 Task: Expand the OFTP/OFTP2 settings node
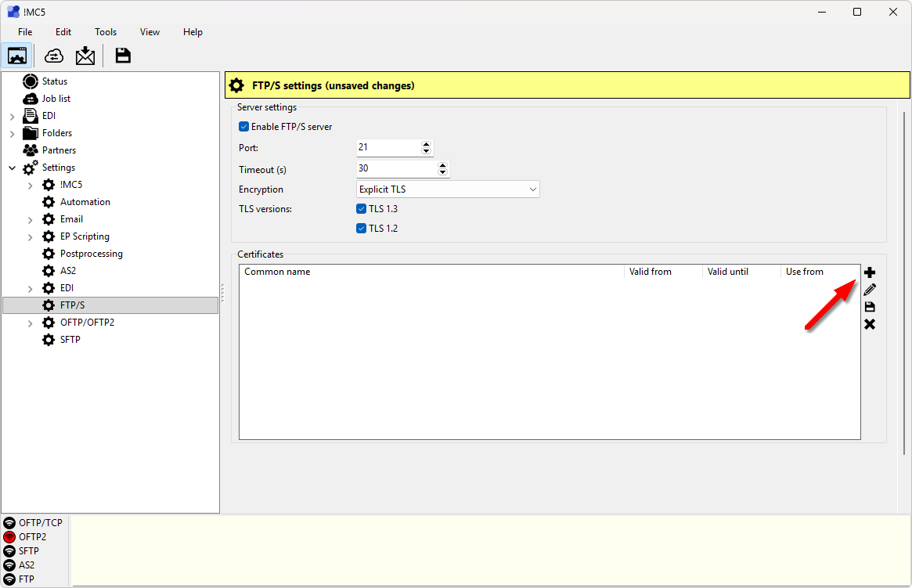coord(31,323)
